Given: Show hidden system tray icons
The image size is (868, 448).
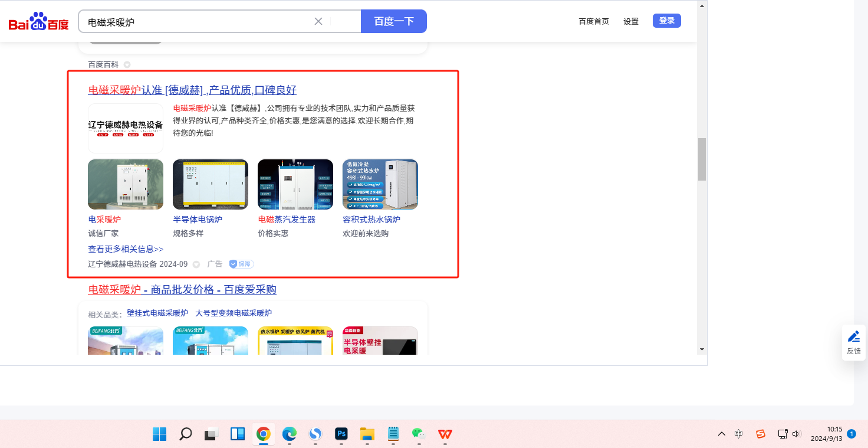Looking at the screenshot, I should [x=722, y=434].
